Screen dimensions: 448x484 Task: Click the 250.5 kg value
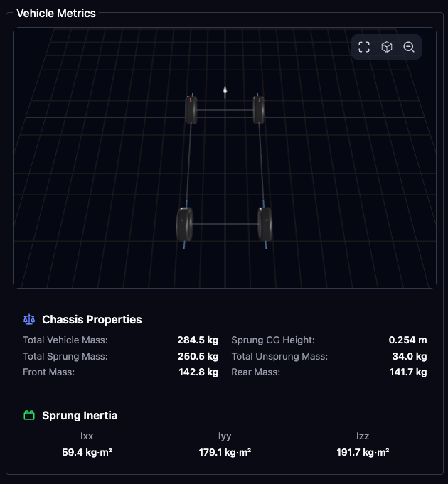[198, 356]
